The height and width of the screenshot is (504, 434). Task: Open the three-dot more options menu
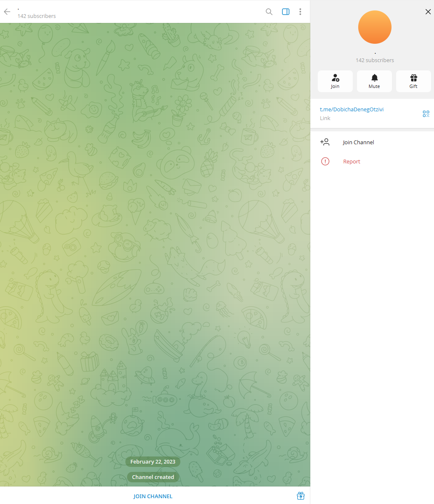point(300,12)
